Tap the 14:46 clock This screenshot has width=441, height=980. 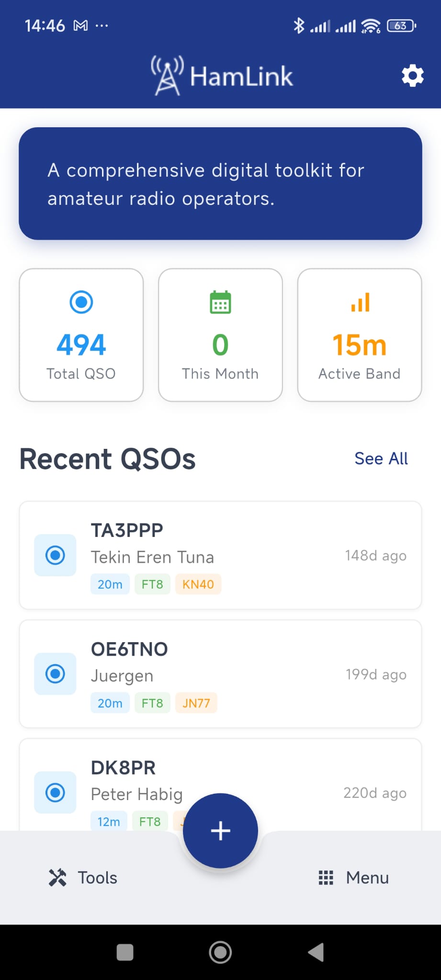point(45,25)
